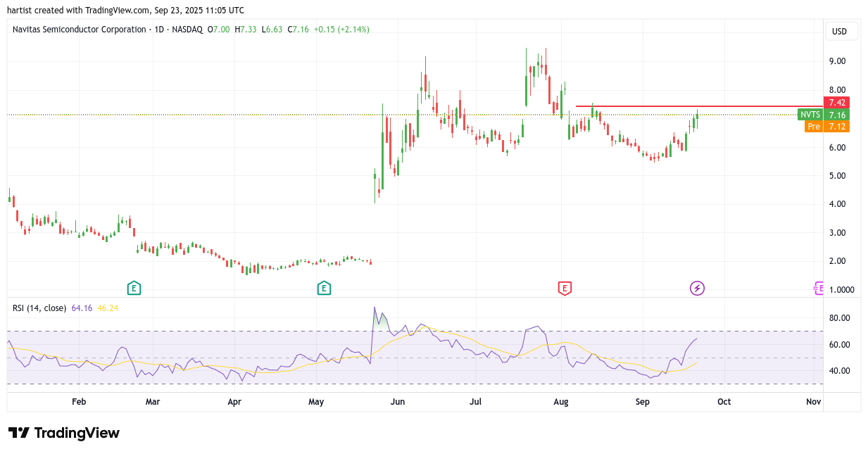Click the Navitas Semiconductor Corporation title

[x=78, y=30]
